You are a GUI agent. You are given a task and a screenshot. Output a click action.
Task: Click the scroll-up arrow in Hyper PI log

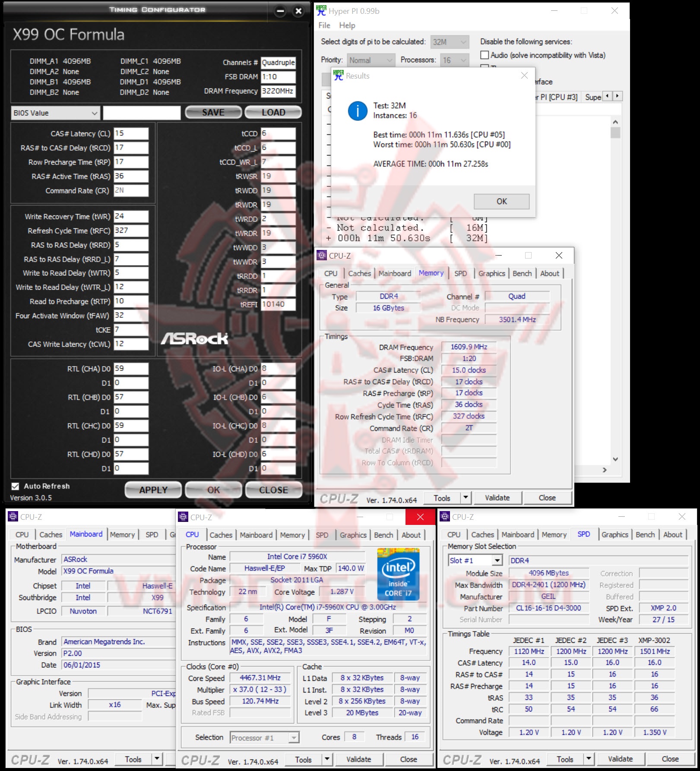pos(615,122)
